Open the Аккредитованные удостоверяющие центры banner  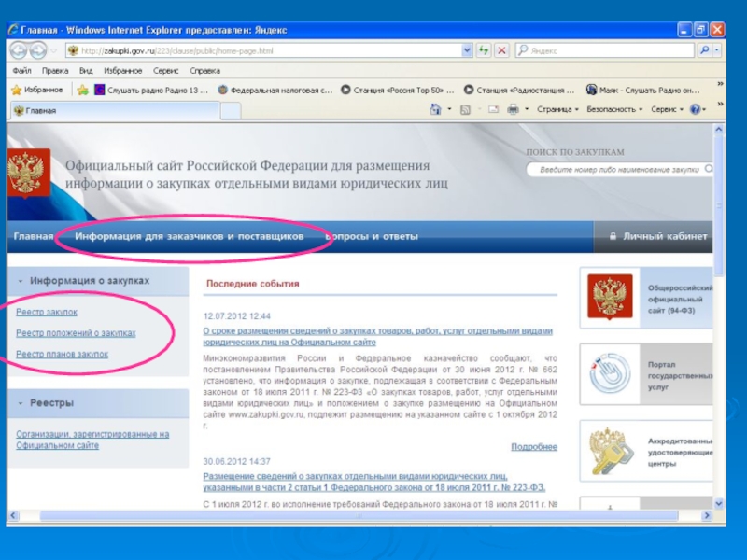(646, 451)
